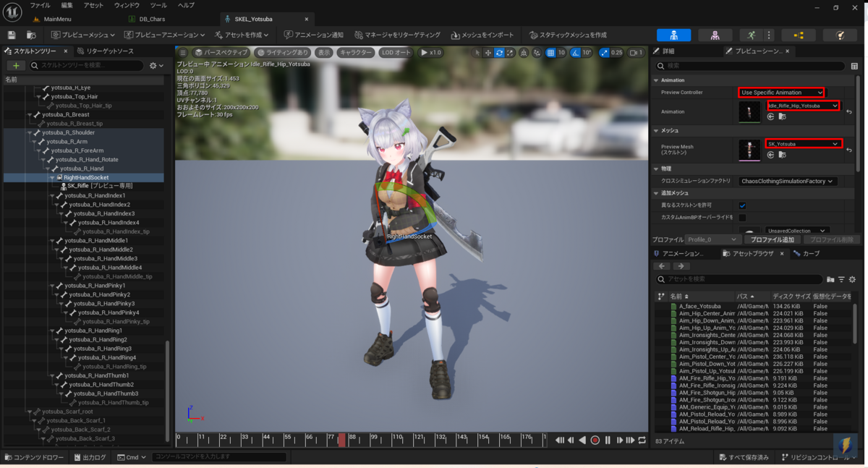Go forward in Asset Browser history
This screenshot has width=868, height=468.
pos(681,266)
